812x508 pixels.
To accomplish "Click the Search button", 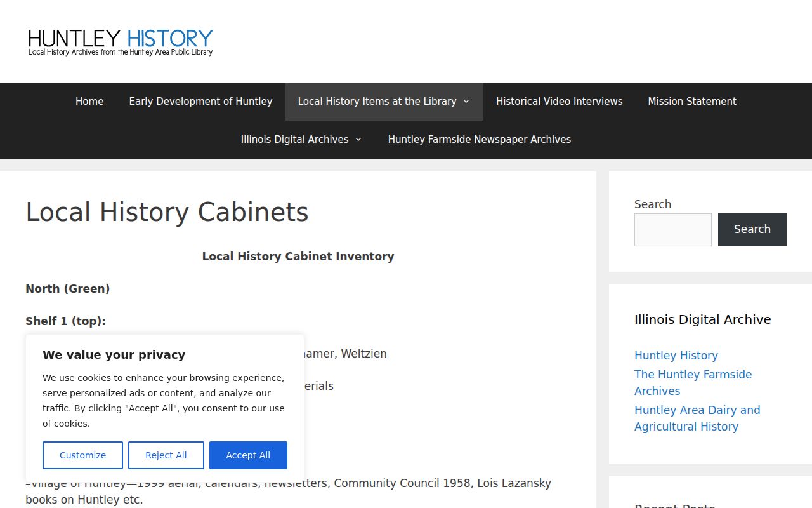I will tap(752, 230).
